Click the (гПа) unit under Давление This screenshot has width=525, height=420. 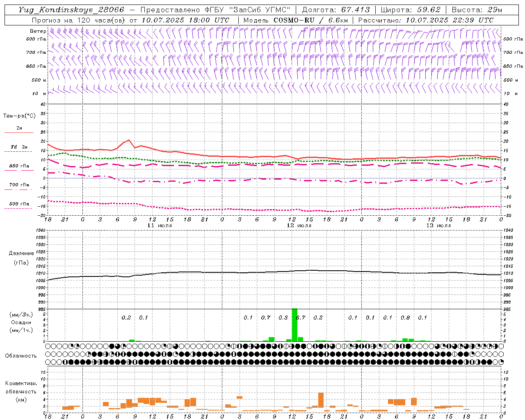(21, 262)
